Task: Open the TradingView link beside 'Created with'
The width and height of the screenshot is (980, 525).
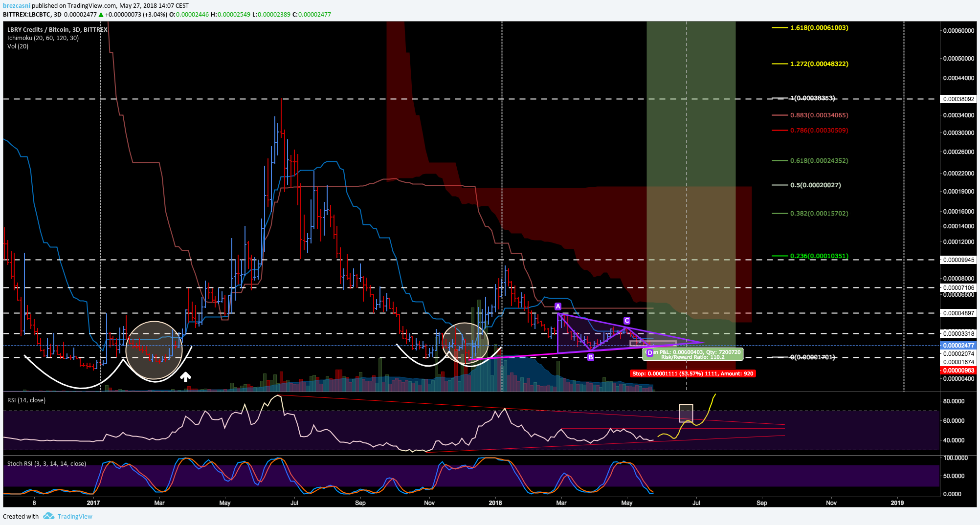Action: [x=75, y=516]
